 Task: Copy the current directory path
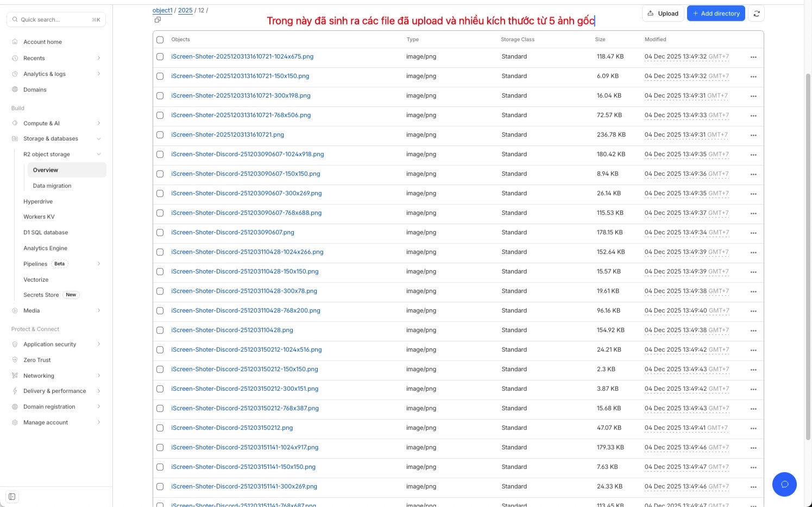[158, 20]
